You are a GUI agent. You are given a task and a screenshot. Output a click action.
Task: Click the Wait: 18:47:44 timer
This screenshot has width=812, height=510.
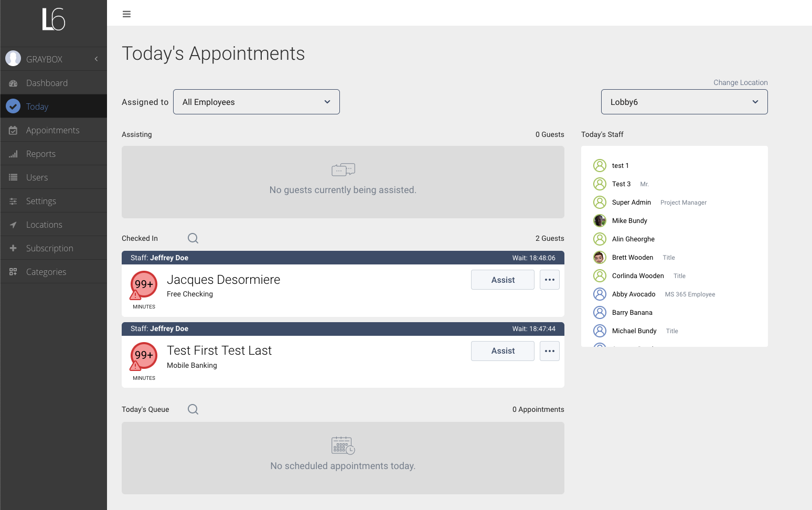click(x=534, y=328)
